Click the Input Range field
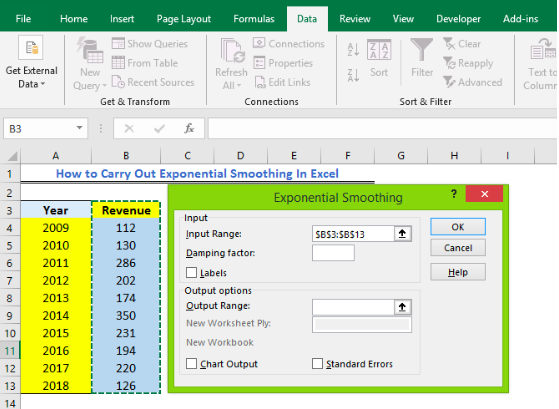The image size is (559, 409). [353, 234]
